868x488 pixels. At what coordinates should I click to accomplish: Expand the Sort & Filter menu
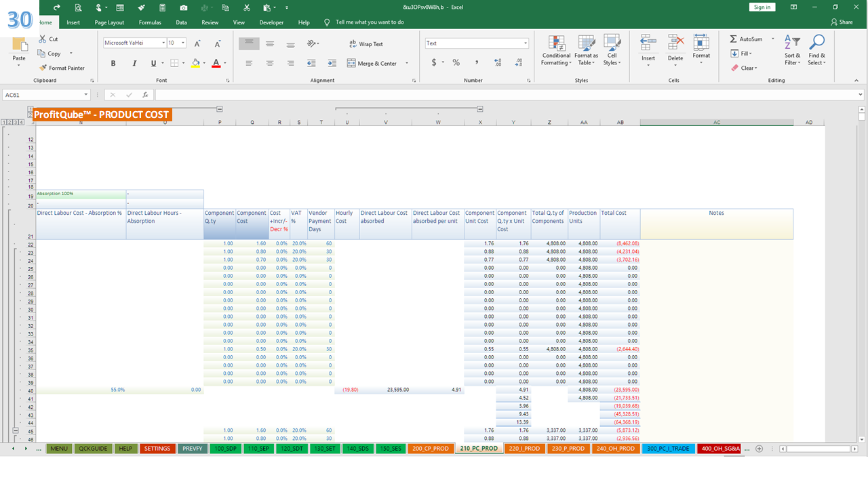(x=792, y=51)
